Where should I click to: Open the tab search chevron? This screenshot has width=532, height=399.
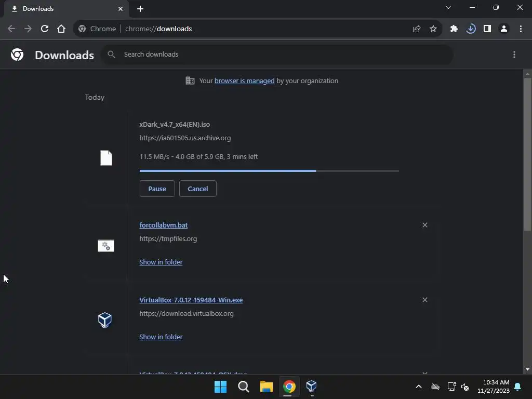click(448, 7)
